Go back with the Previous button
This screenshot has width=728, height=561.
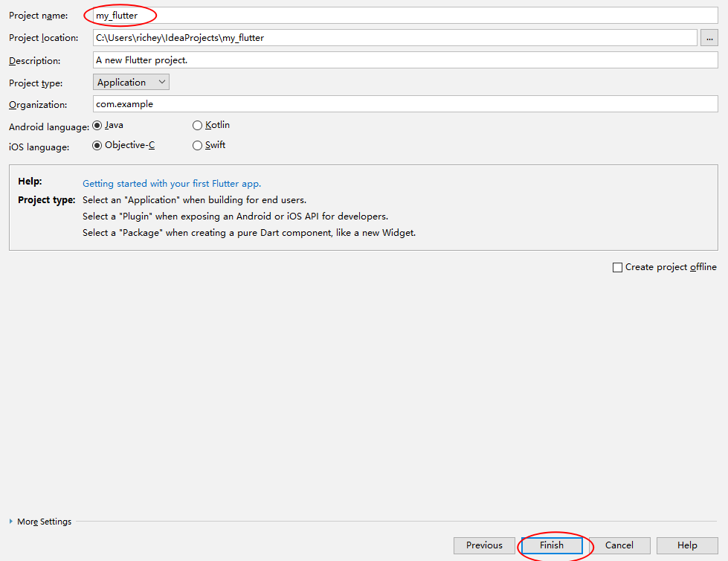[x=484, y=545]
